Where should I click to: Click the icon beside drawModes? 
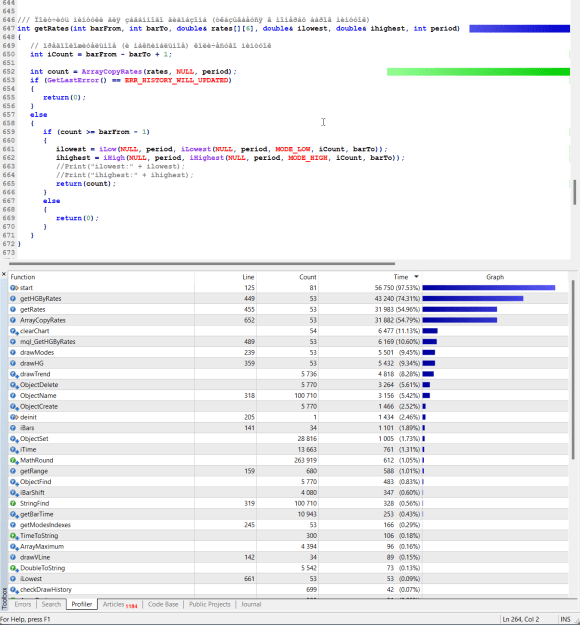tap(13, 352)
